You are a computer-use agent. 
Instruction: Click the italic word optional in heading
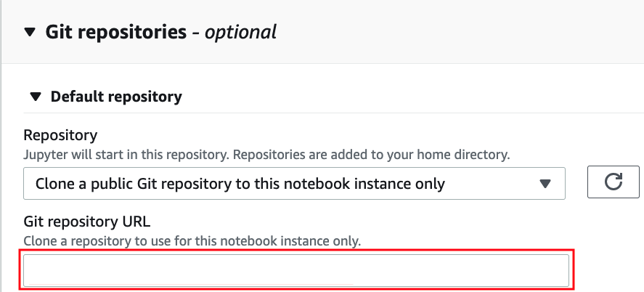point(242,32)
